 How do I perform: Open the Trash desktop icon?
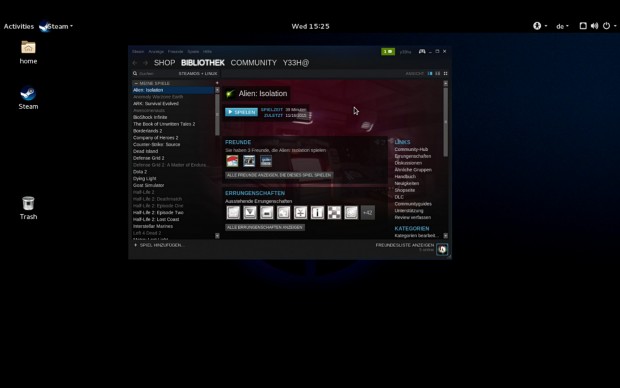pyautogui.click(x=28, y=203)
